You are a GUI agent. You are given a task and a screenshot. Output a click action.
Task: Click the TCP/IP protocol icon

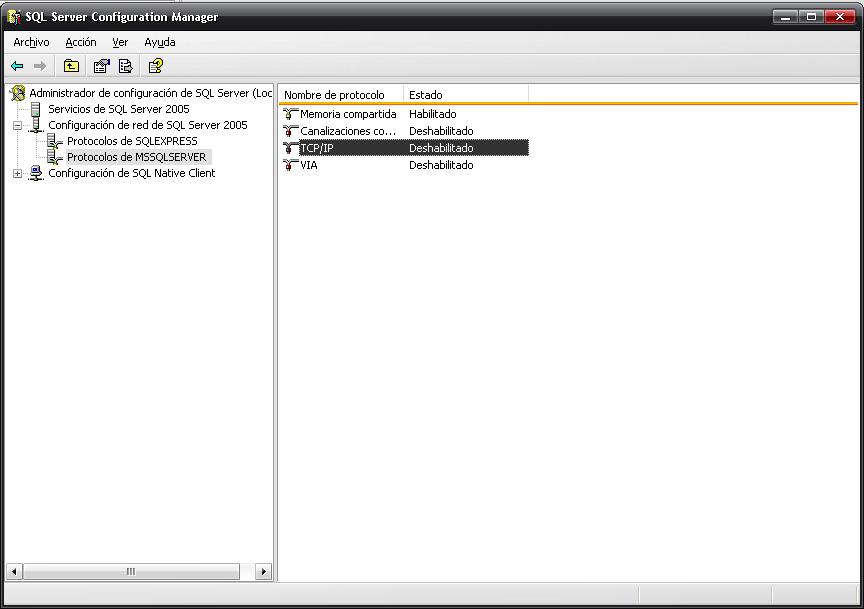click(290, 148)
